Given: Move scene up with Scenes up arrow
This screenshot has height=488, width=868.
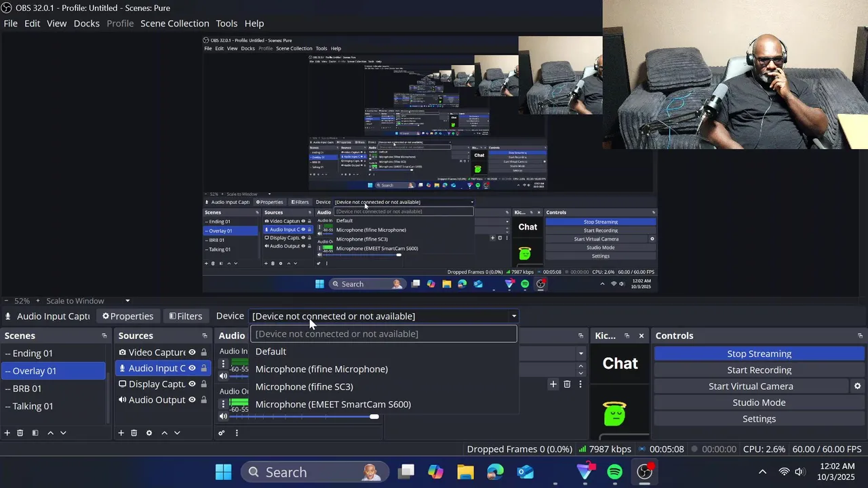Looking at the screenshot, I should 50,433.
